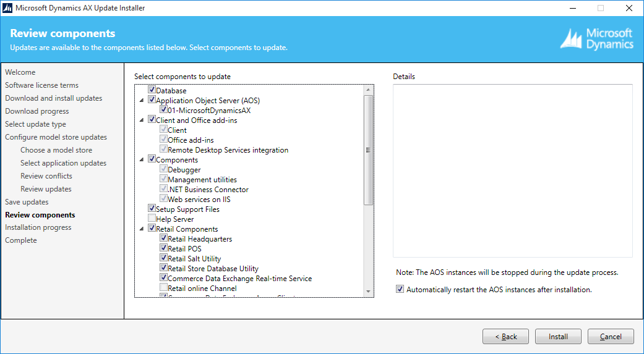Toggle the Components checkbox
The image size is (644, 354).
coord(152,159)
